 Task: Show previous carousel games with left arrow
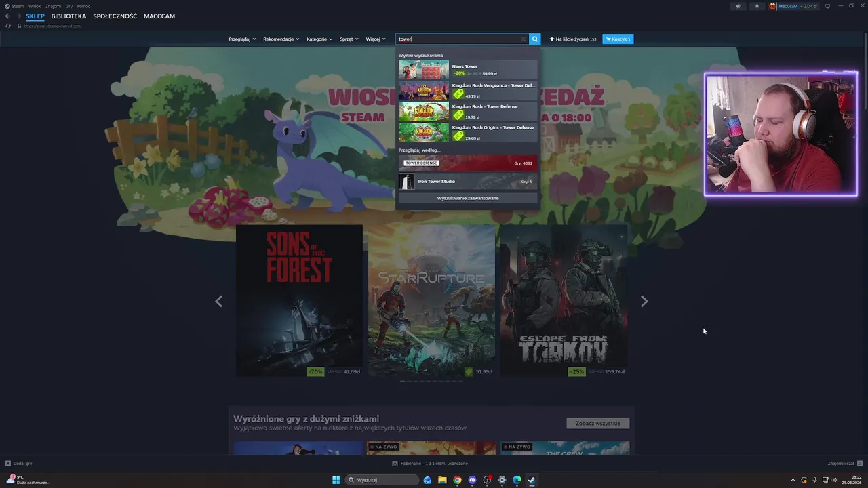coord(218,302)
